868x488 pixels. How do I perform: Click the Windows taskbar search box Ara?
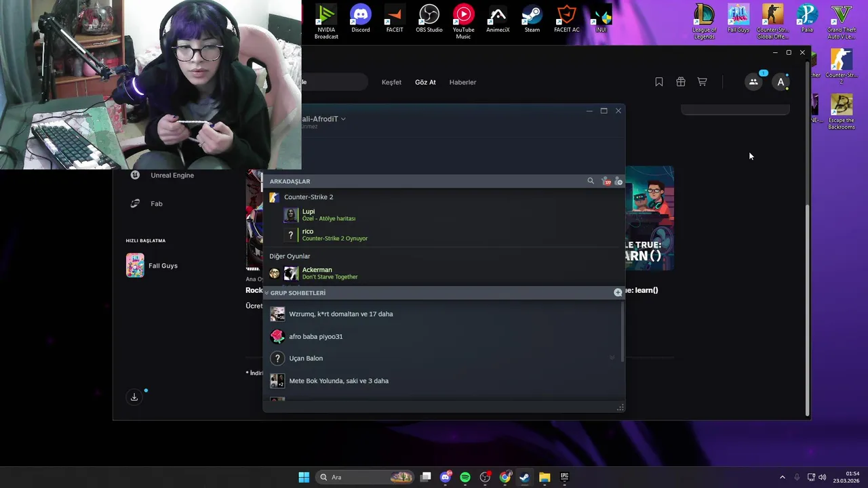coord(365,477)
